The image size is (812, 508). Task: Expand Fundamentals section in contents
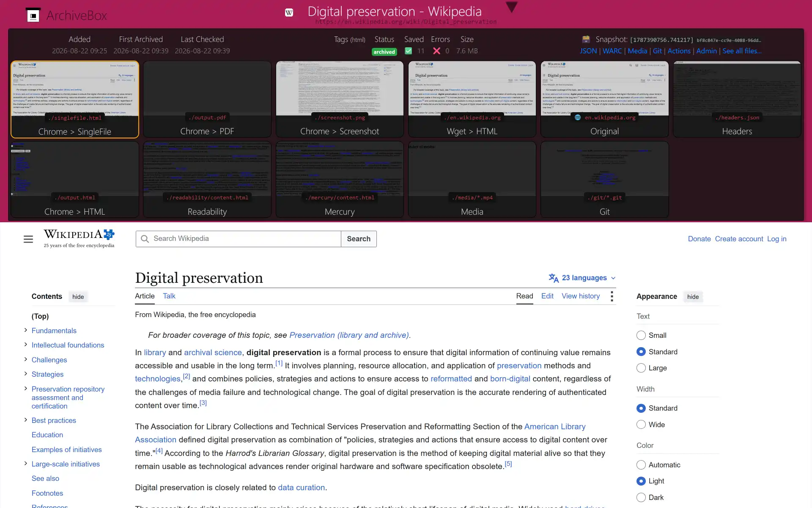tap(25, 330)
